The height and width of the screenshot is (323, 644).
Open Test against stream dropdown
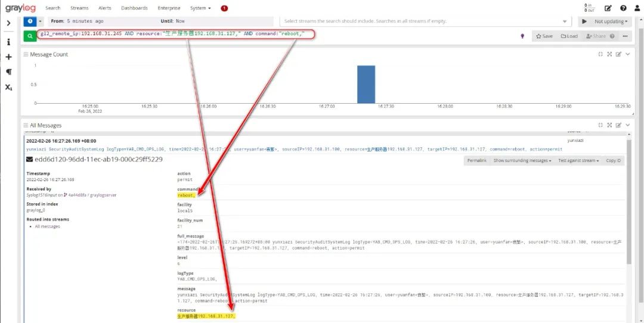[578, 160]
